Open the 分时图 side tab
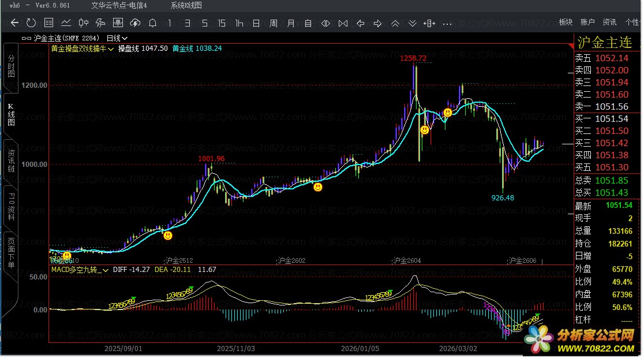 tap(10, 66)
